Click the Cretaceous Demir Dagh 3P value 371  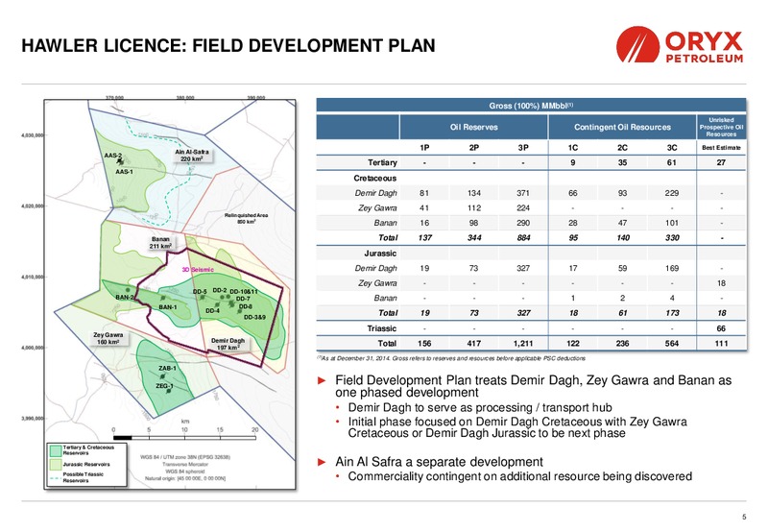coord(523,193)
